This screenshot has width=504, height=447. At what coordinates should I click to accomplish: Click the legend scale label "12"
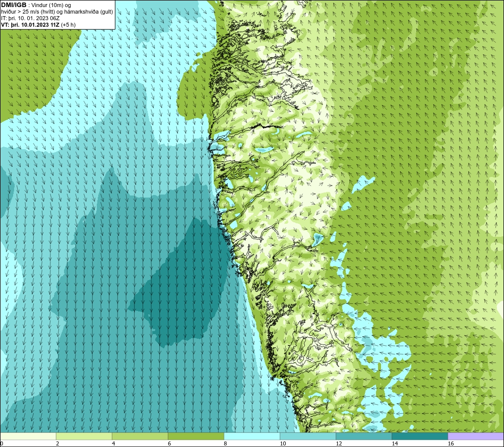coord(339,443)
